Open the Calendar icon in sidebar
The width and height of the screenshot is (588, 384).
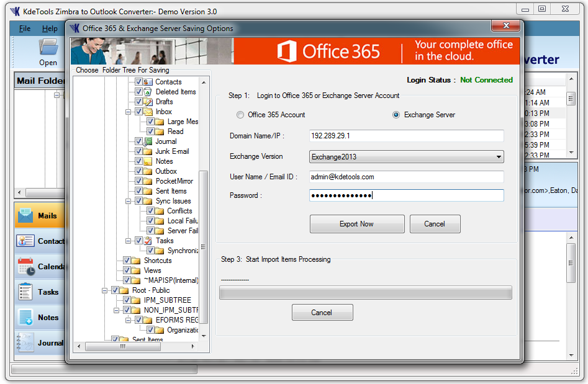(x=26, y=267)
